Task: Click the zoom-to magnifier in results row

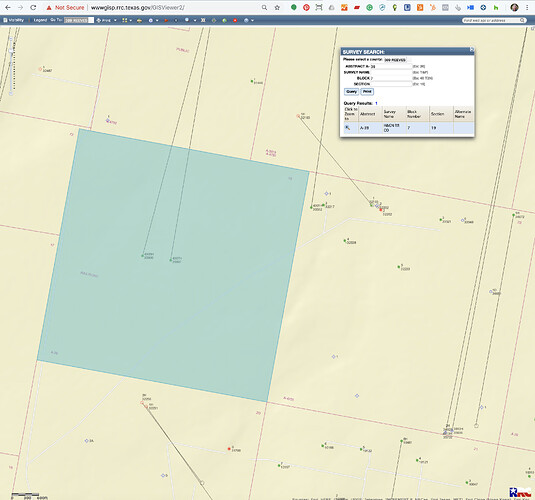Action: (347, 128)
